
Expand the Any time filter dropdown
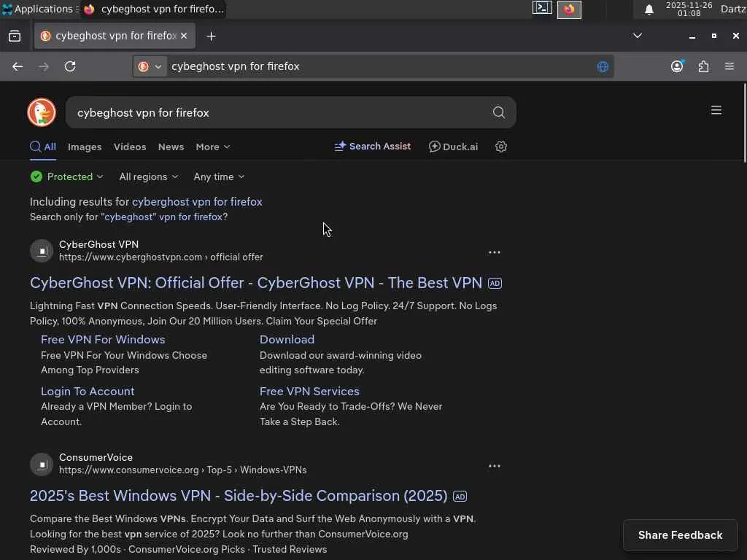[x=219, y=176]
